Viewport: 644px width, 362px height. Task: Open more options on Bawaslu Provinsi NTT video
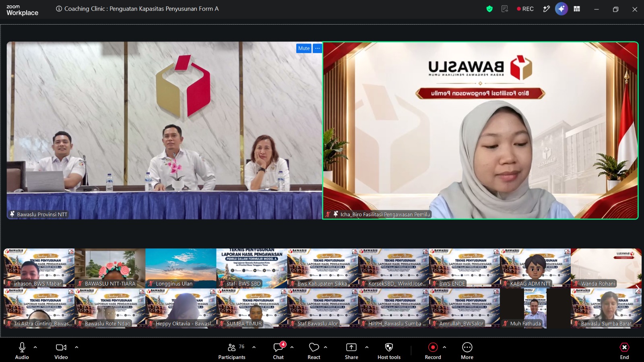tap(318, 48)
